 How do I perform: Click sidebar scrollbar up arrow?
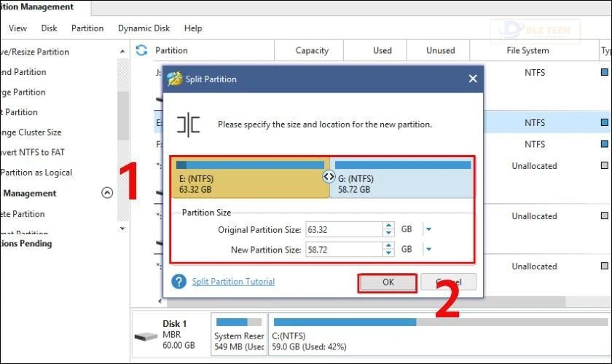pyautogui.click(x=122, y=52)
